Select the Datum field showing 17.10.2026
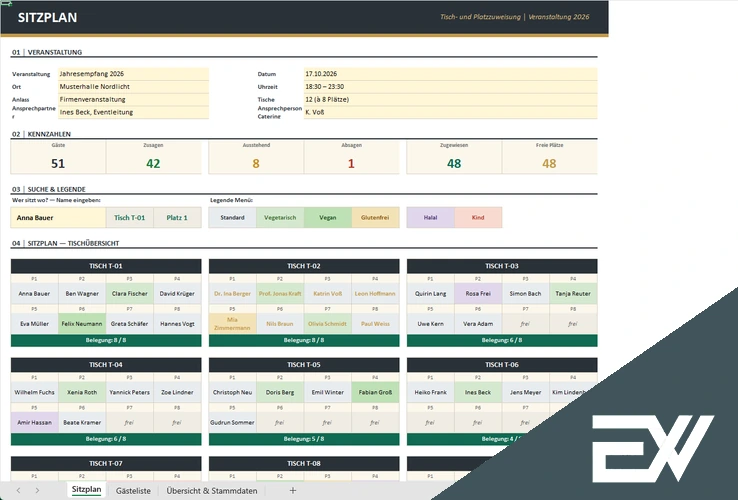The image size is (738, 500). pos(451,74)
